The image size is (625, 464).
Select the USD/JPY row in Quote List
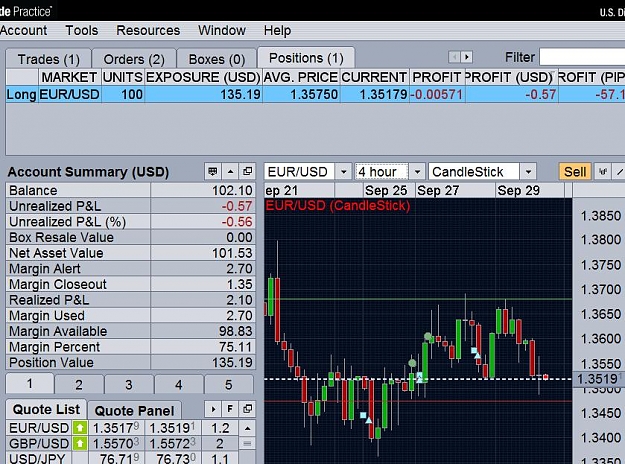pos(123,458)
